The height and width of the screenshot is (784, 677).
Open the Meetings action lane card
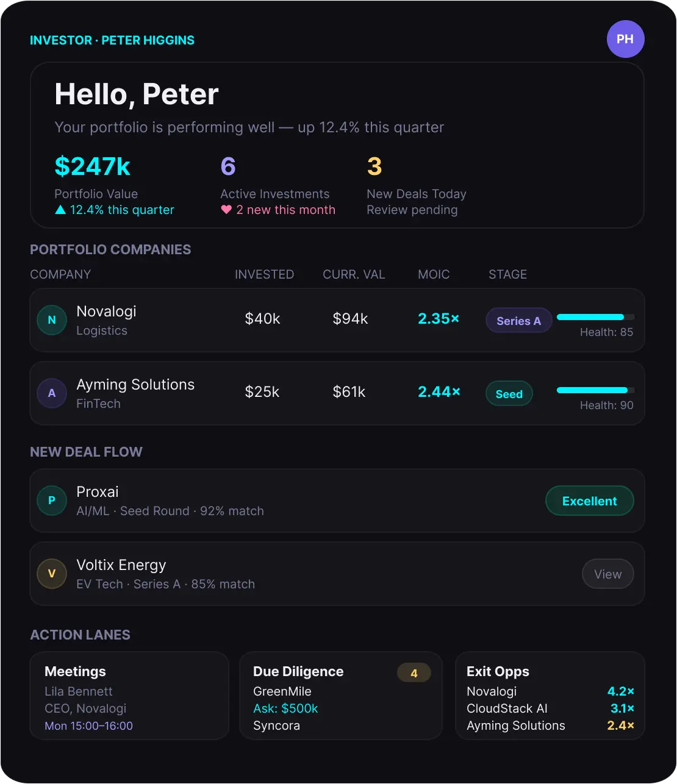[x=129, y=696]
